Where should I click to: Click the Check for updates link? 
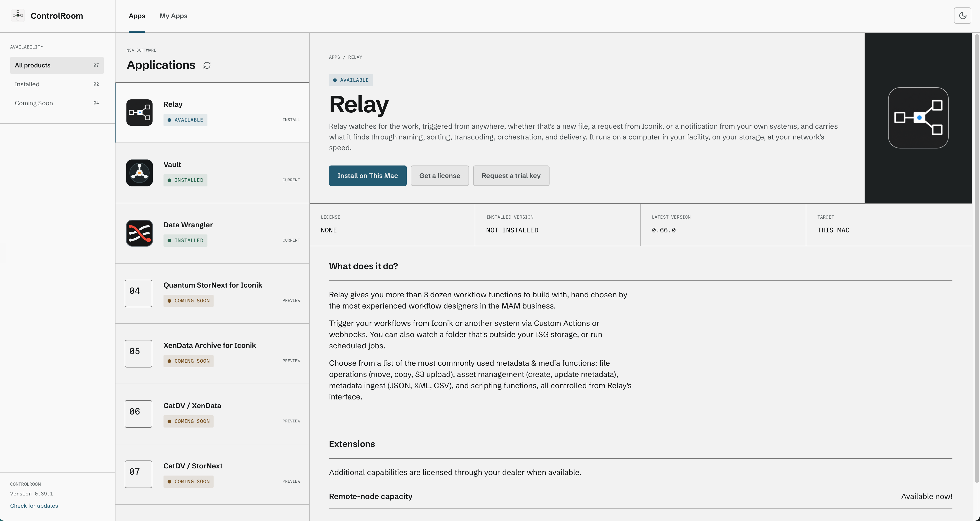34,506
